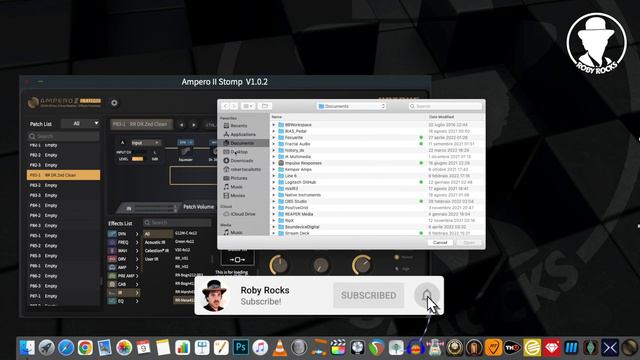Expand the DYN category chevron
This screenshot has width=640, height=360.
point(137,234)
